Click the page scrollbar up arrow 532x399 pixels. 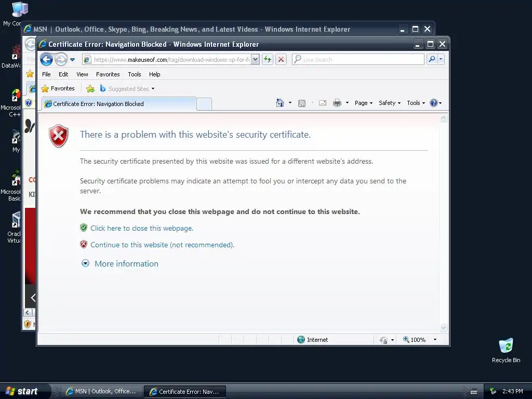pos(444,118)
